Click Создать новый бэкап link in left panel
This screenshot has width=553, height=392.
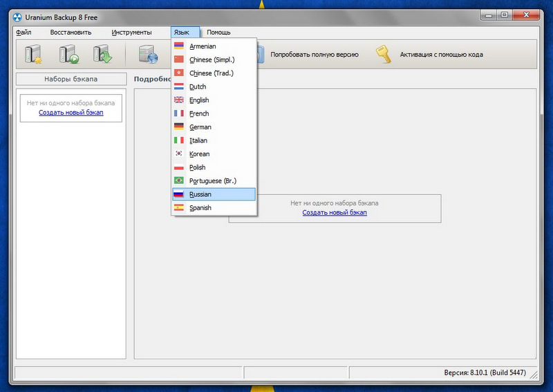click(71, 112)
